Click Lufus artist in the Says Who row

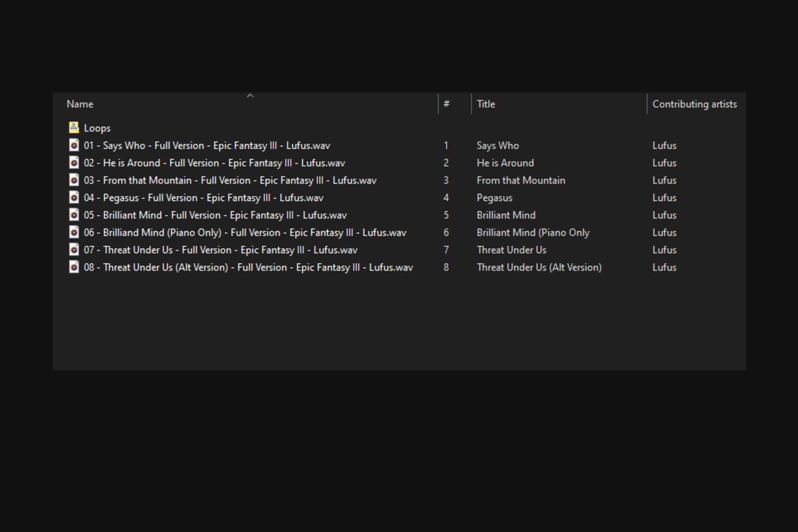point(664,146)
